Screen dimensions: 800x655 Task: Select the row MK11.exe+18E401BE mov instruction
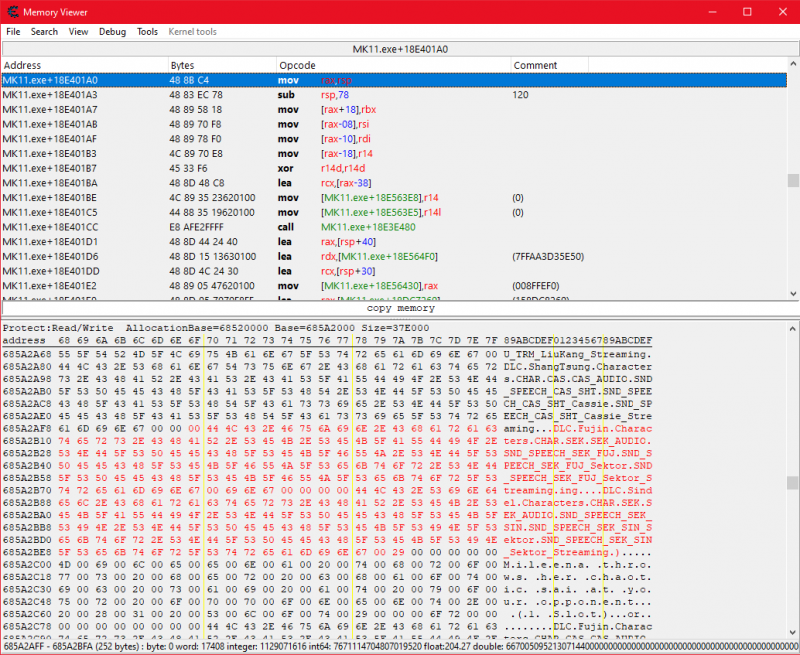click(394, 198)
